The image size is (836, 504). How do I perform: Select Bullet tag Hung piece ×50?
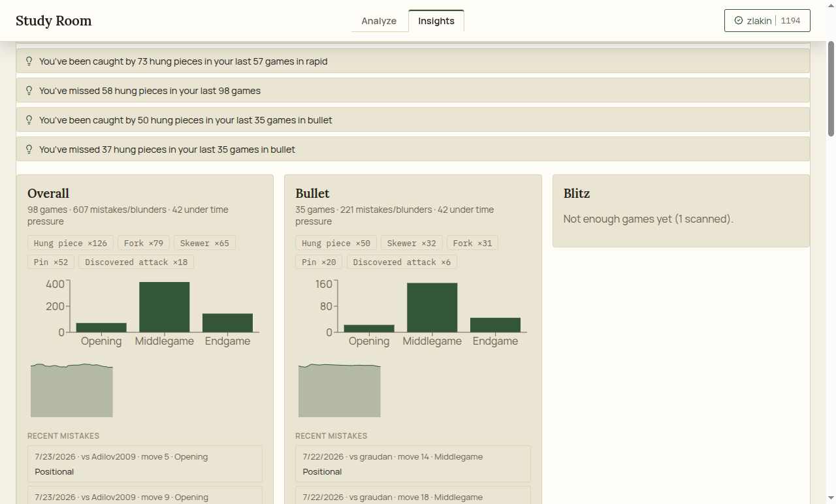[x=336, y=243]
